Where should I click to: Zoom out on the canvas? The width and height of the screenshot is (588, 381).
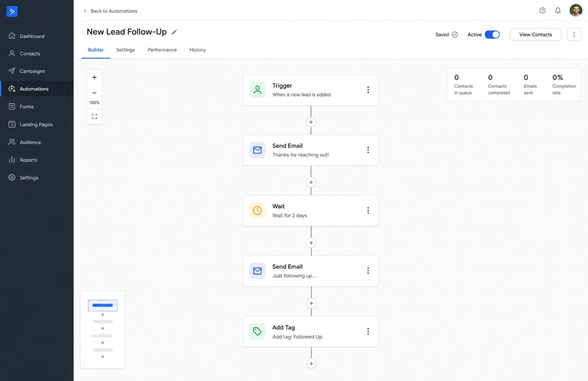coord(94,93)
